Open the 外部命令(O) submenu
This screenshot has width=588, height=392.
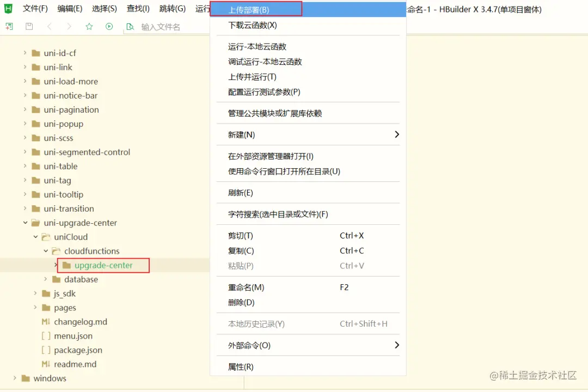tap(308, 346)
